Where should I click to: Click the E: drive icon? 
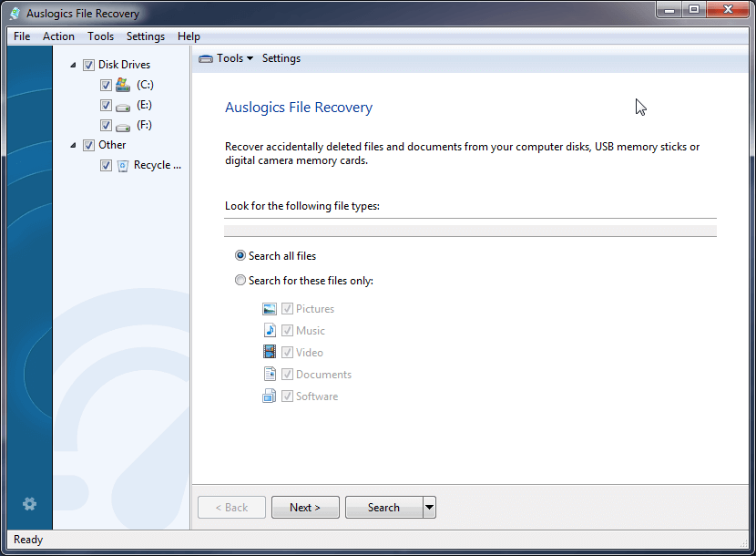tap(123, 106)
